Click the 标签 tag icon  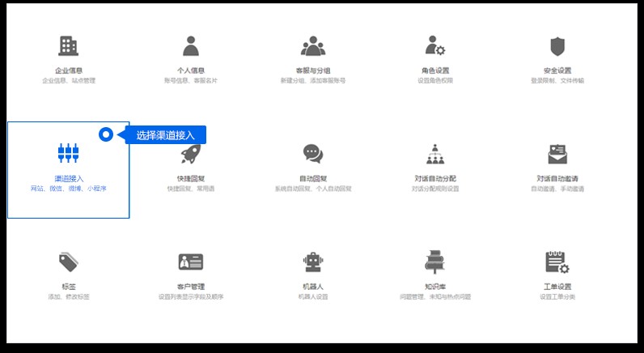point(68,262)
